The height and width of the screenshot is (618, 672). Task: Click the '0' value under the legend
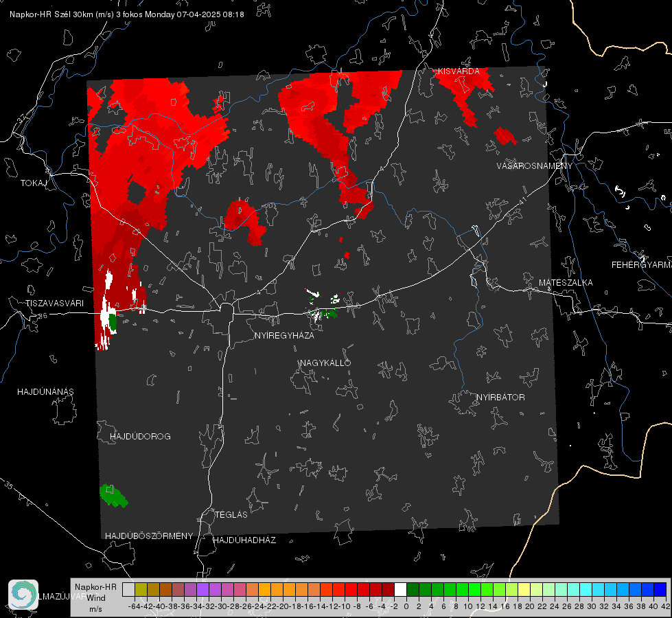(406, 606)
